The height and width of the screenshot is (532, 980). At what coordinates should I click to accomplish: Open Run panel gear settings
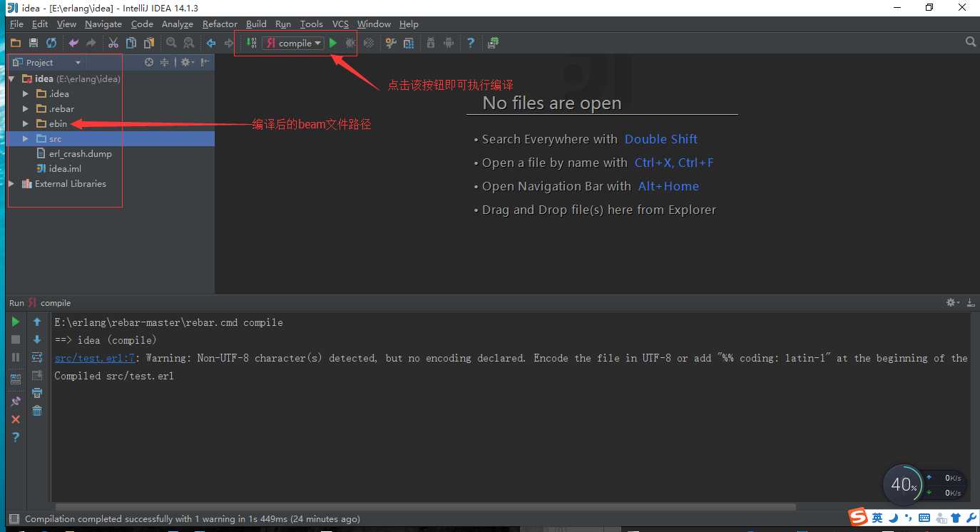point(952,303)
